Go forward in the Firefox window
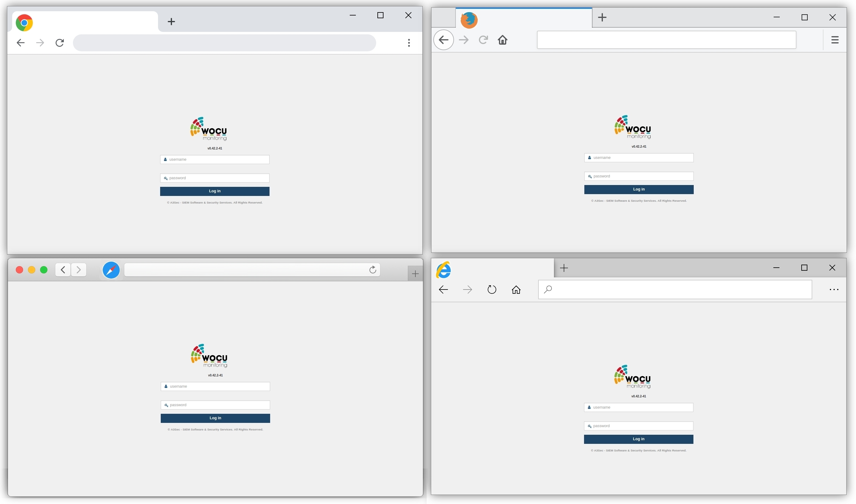856x504 pixels. (x=464, y=40)
